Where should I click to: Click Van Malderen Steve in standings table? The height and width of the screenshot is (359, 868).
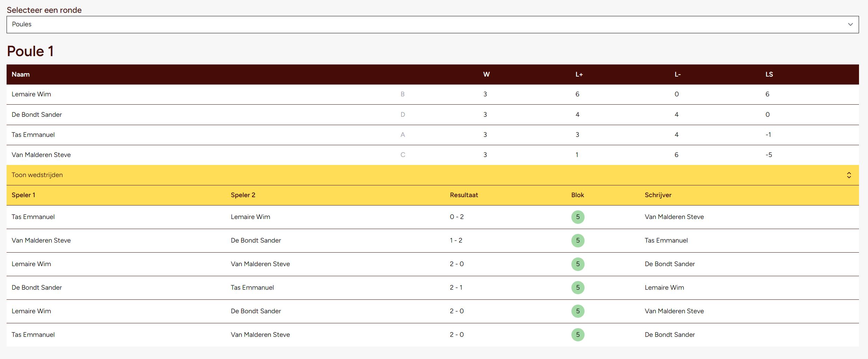(41, 155)
